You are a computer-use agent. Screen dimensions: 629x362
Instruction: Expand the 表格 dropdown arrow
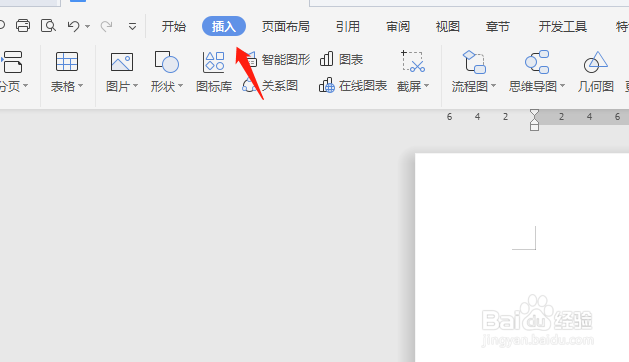[x=81, y=85]
